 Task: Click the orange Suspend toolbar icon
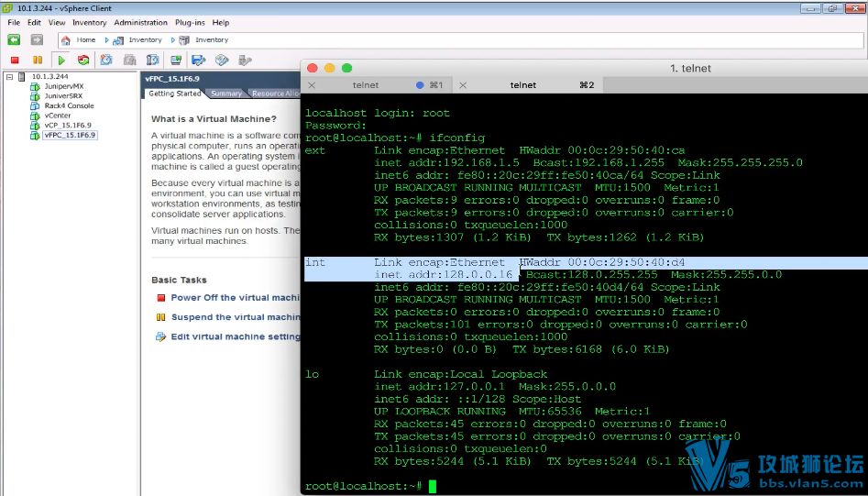coord(38,60)
